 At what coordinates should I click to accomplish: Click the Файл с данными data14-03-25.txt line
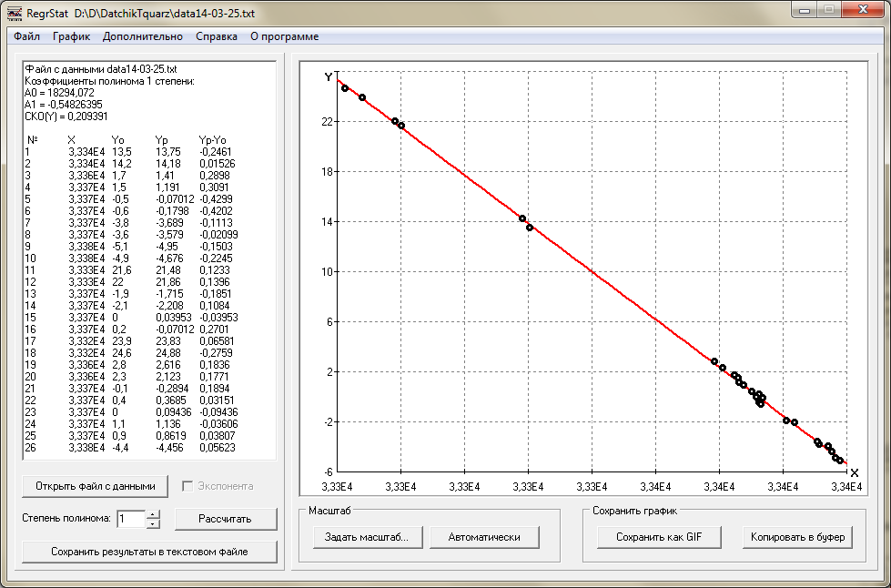click(x=101, y=69)
